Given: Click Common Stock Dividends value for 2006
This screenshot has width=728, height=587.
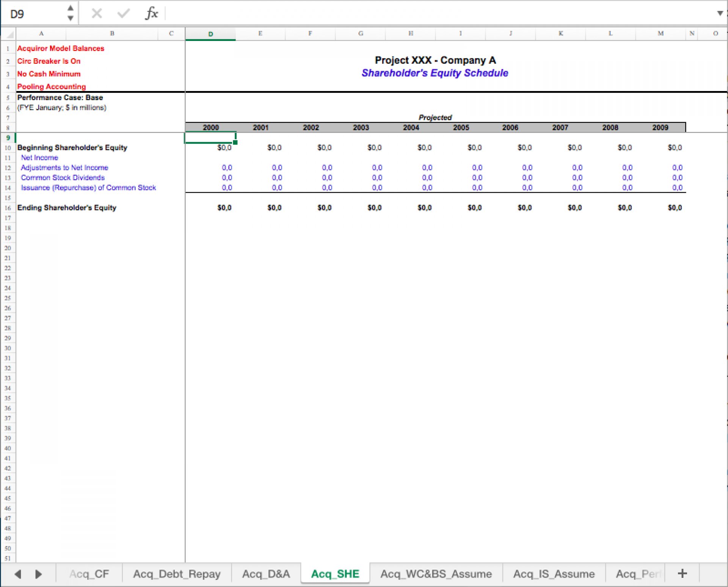Looking at the screenshot, I should point(527,178).
